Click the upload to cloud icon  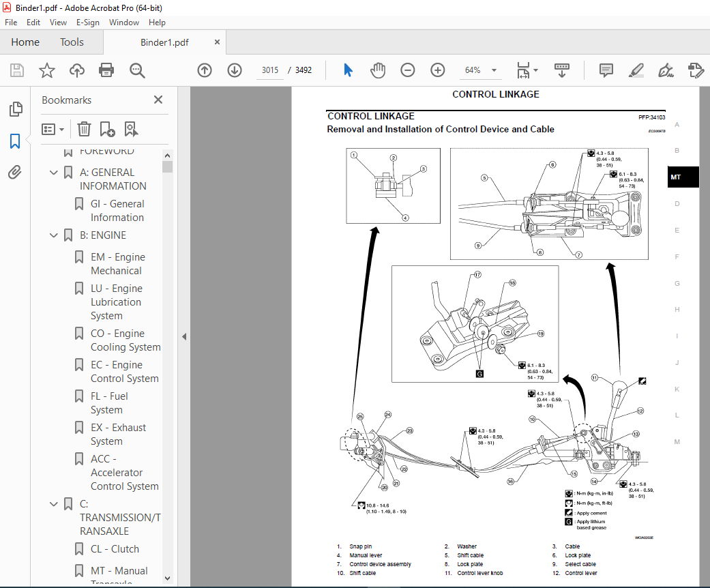pyautogui.click(x=76, y=70)
